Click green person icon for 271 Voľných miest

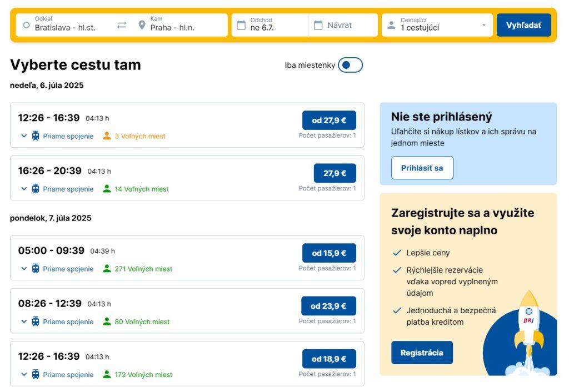coord(107,269)
